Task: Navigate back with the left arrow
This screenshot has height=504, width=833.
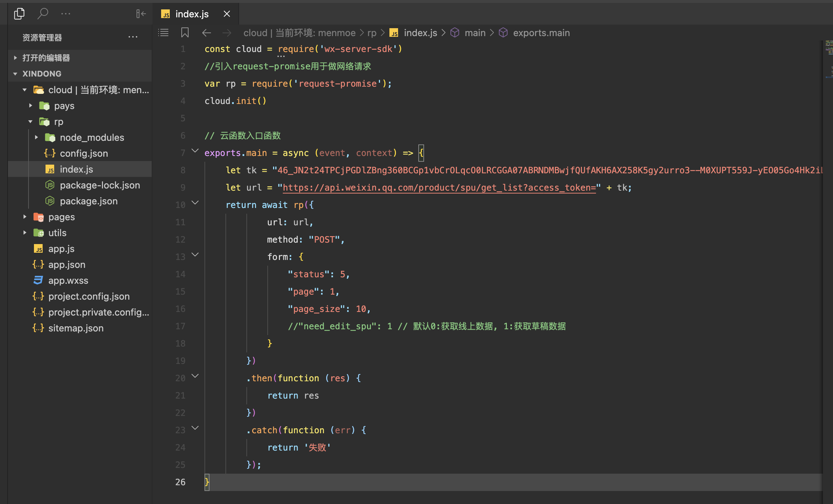Action: (x=207, y=33)
